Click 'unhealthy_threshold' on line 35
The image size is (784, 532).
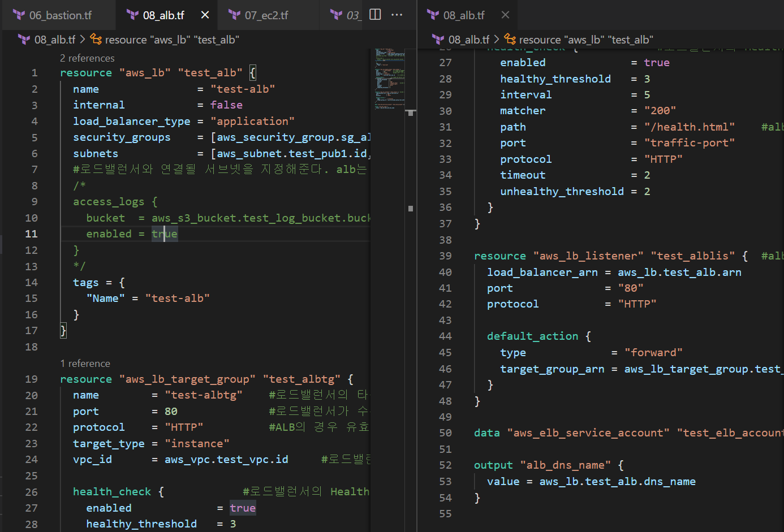[x=562, y=192]
